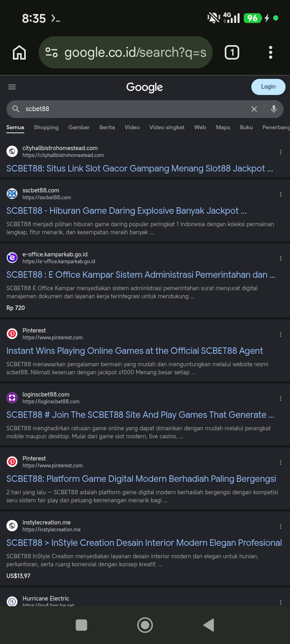Open the tab switcher showing 1 tab
This screenshot has height=644, width=290.
click(x=232, y=52)
